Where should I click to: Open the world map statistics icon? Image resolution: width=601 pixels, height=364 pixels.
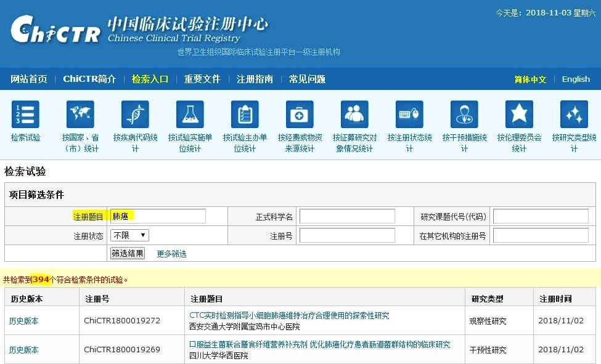click(80, 115)
